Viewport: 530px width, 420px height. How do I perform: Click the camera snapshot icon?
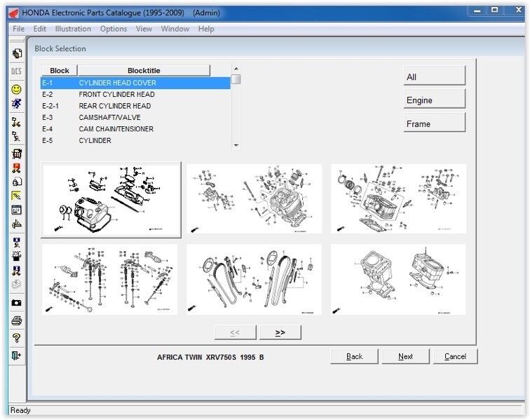click(17, 303)
